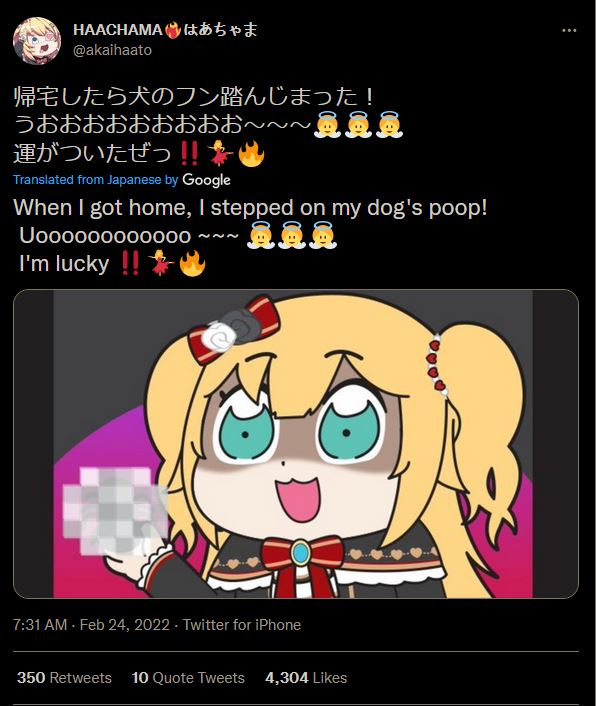
Task: View the 4,304 Likes list
Action: pos(306,678)
